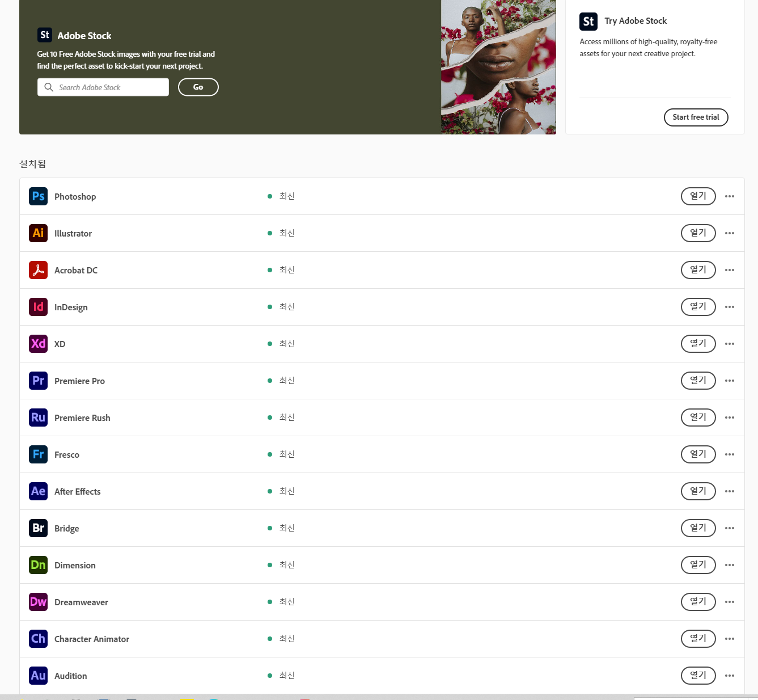Click the Acrobat DC app icon
This screenshot has width=758, height=700.
(38, 270)
